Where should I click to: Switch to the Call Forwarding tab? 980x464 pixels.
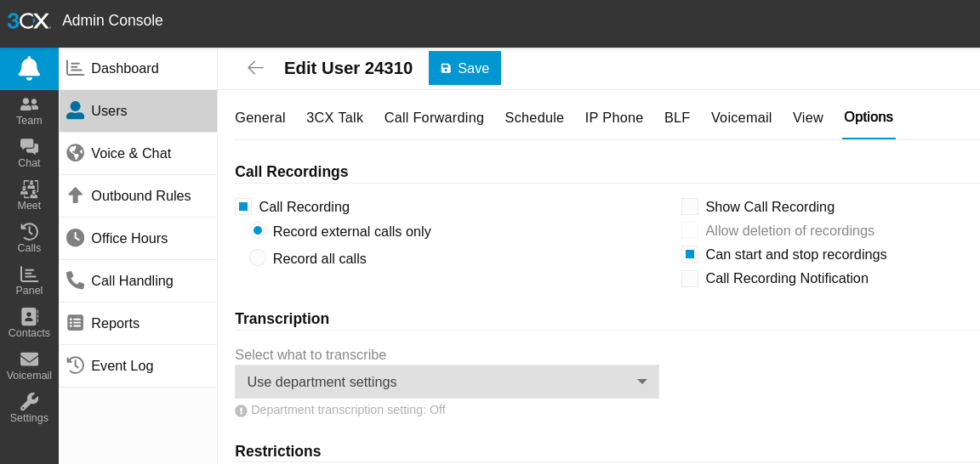coord(435,118)
